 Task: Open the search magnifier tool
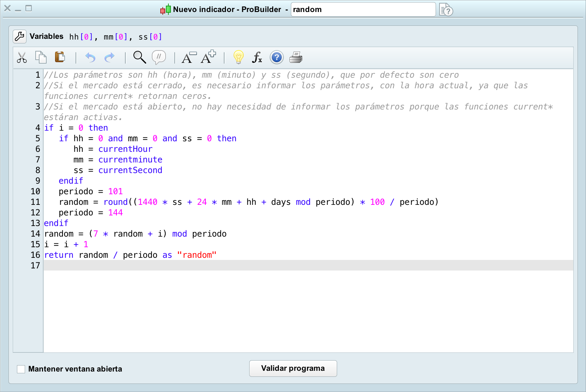click(139, 57)
